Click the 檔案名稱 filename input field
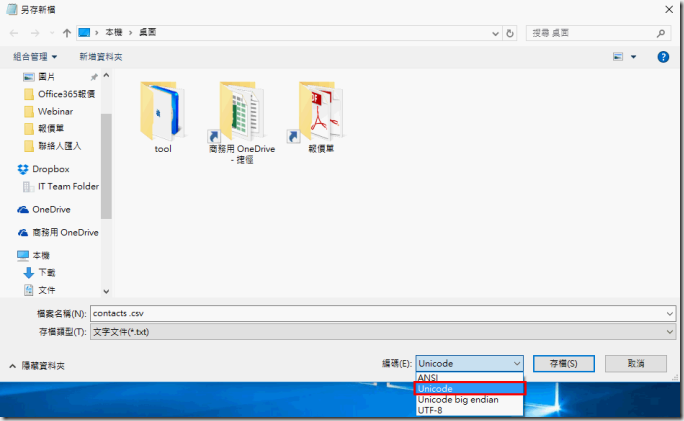 point(380,313)
